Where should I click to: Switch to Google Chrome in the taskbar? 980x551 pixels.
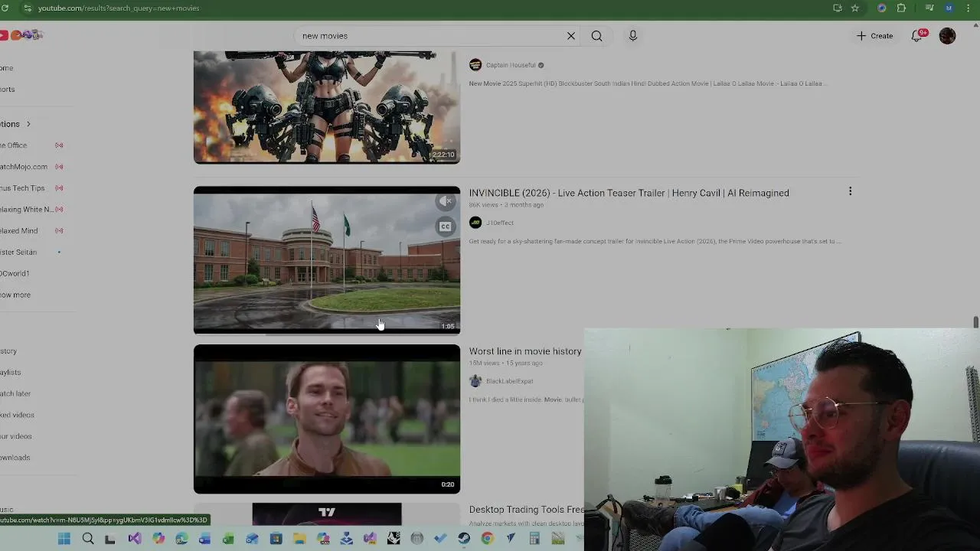pyautogui.click(x=487, y=539)
